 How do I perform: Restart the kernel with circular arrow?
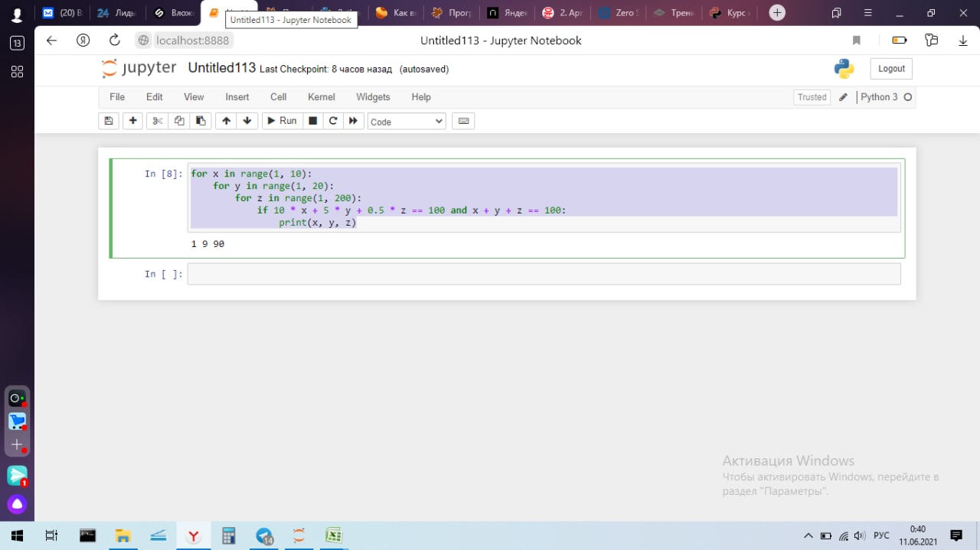(x=333, y=121)
